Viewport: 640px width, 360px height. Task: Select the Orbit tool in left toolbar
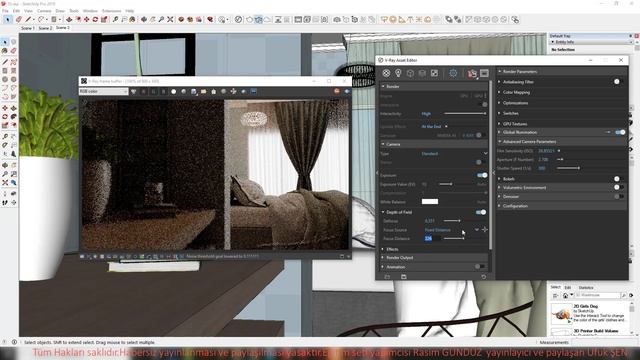5,165
